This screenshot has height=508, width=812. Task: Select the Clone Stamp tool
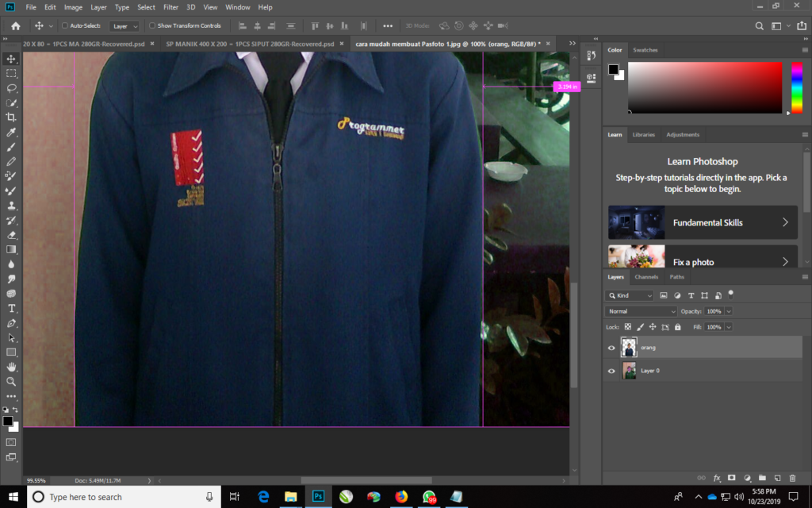click(11, 206)
